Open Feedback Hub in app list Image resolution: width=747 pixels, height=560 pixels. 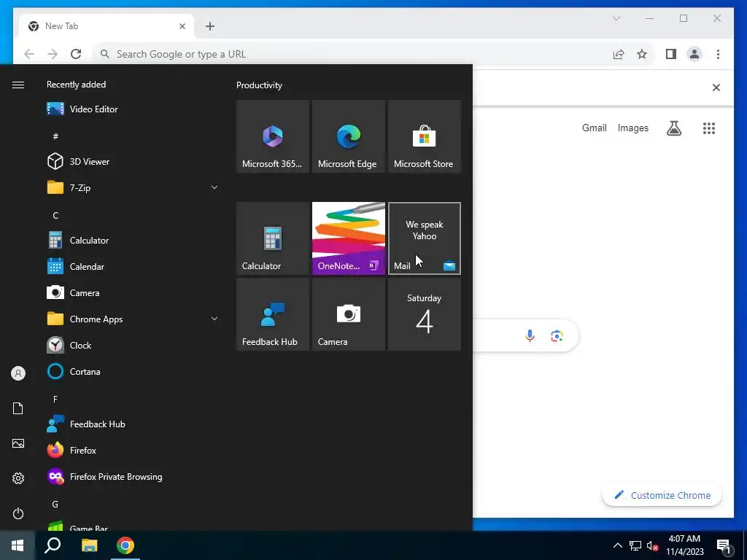tap(132, 424)
